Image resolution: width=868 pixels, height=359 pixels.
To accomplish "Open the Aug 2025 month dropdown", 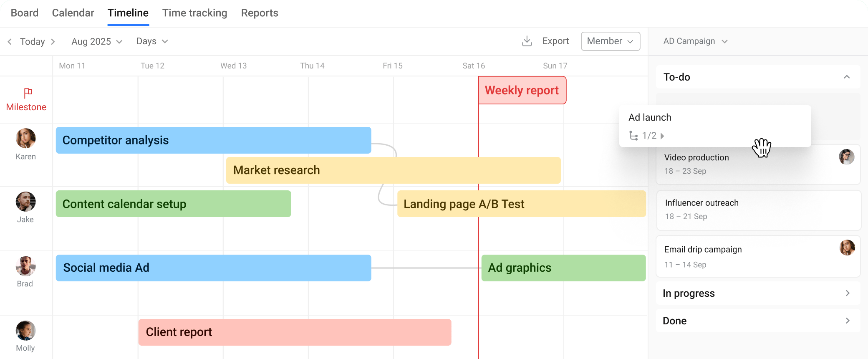I will pos(97,42).
